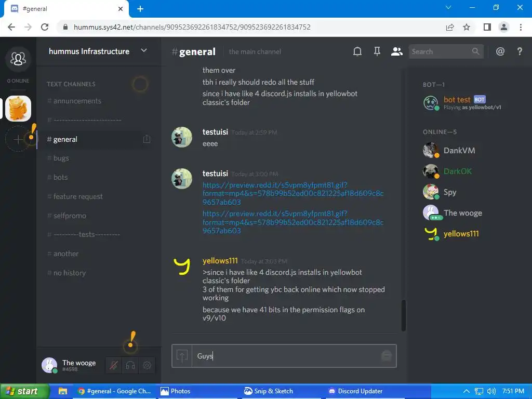Select the general channel
The height and width of the screenshot is (399, 532).
click(94, 139)
